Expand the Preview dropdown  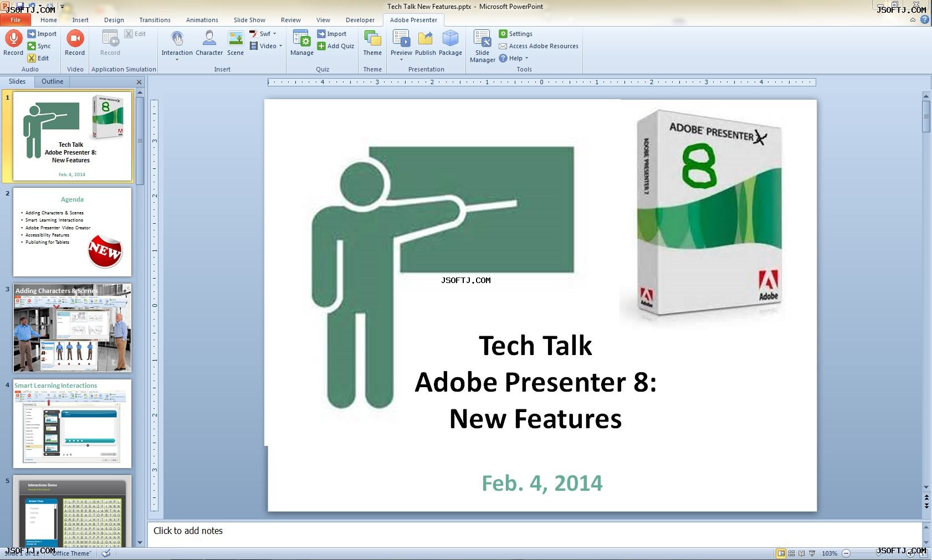[x=401, y=59]
